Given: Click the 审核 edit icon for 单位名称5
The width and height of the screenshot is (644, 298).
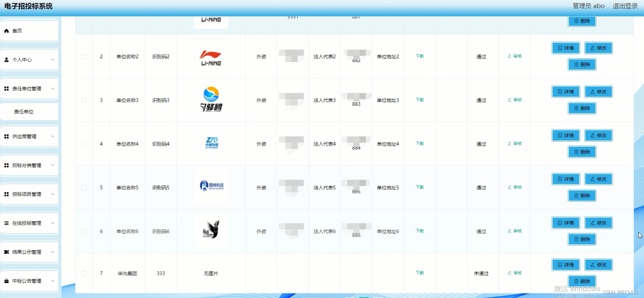Looking at the screenshot, I should coord(510,188).
